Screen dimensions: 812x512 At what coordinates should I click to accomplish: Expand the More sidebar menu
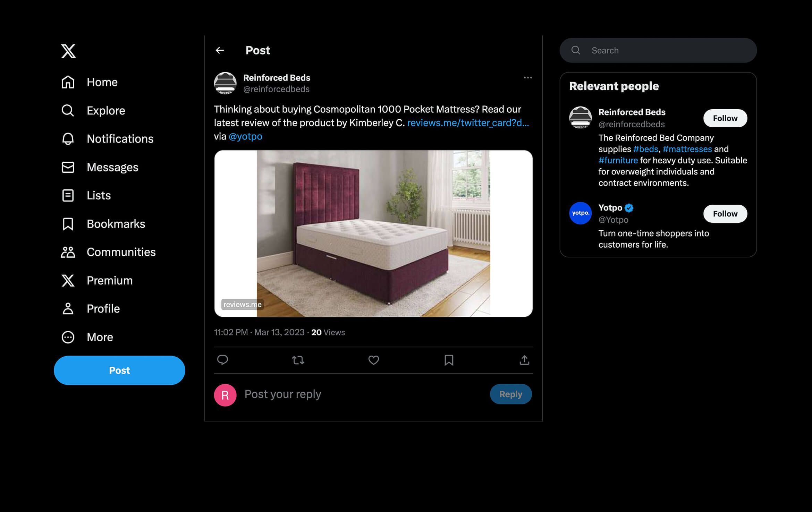68,337
